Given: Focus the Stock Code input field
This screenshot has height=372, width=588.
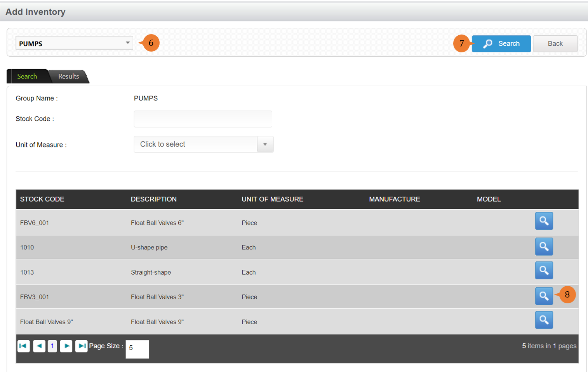Looking at the screenshot, I should coord(203,119).
